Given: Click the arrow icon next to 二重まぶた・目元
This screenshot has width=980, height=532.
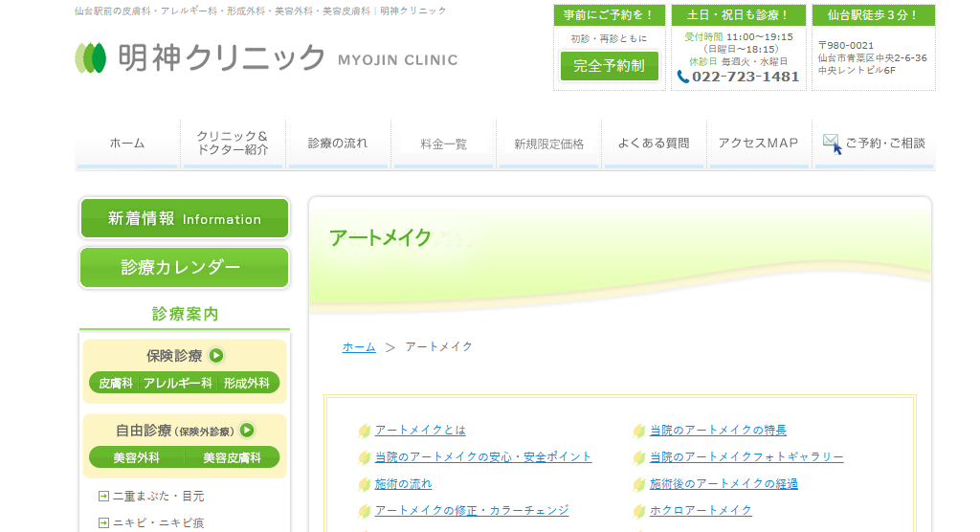Looking at the screenshot, I should (x=103, y=496).
